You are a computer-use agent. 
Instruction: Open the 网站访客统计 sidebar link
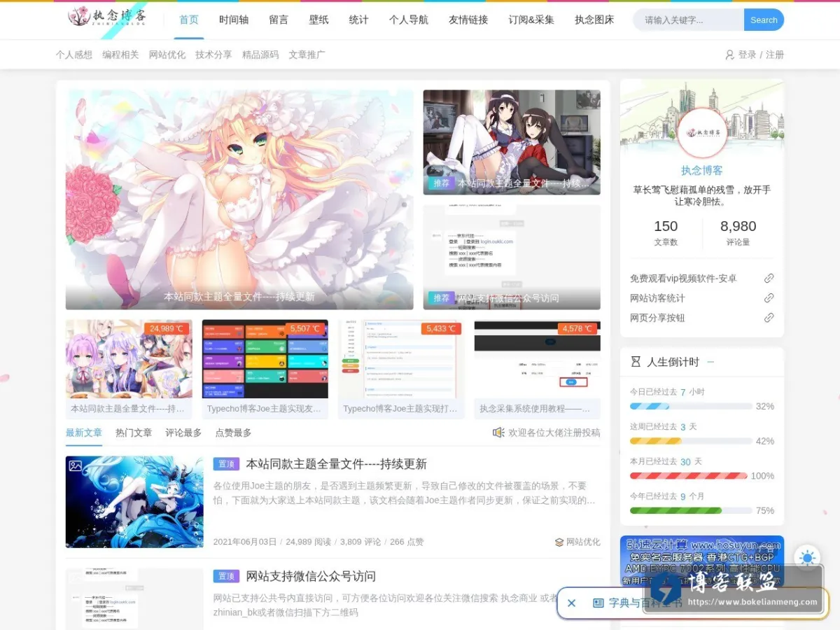pyautogui.click(x=657, y=298)
